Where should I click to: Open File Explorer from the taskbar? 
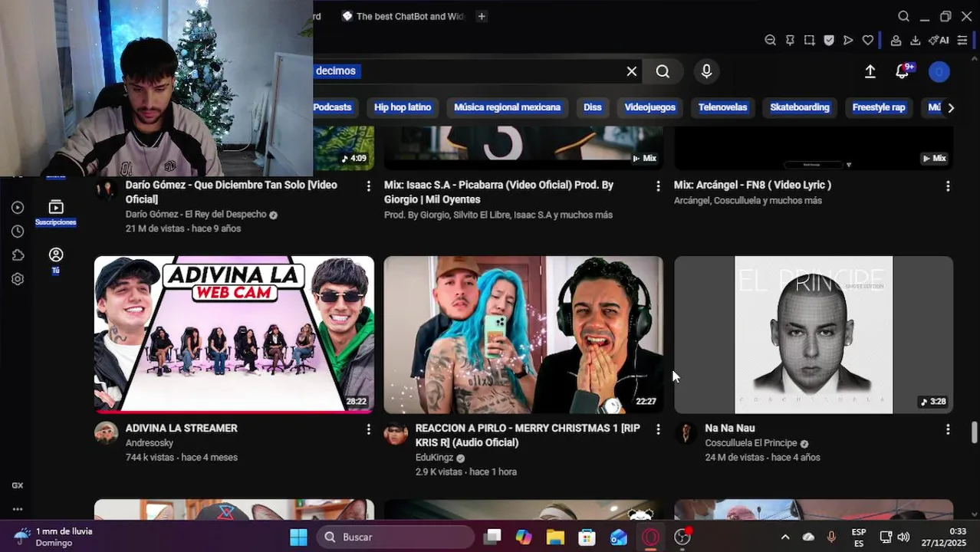point(555,537)
